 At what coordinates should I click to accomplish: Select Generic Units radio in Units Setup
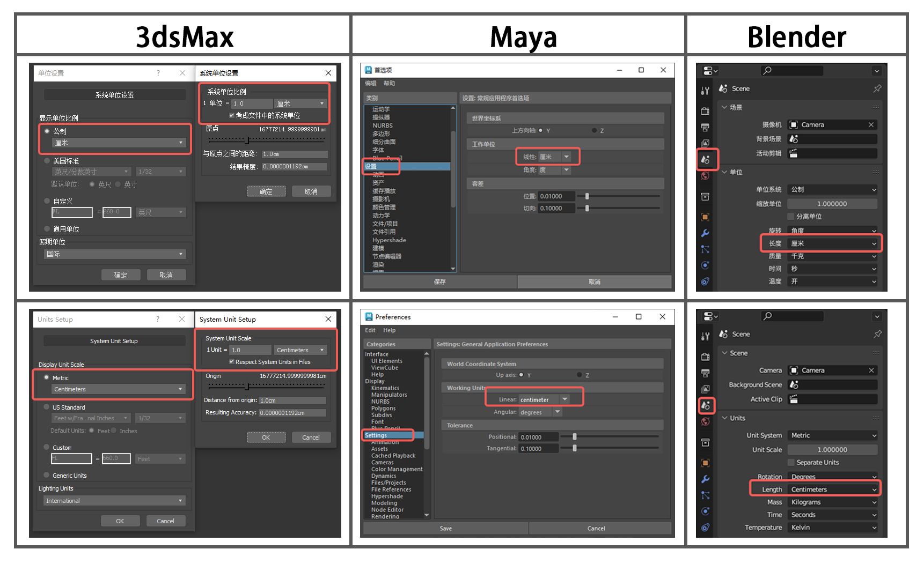click(47, 475)
